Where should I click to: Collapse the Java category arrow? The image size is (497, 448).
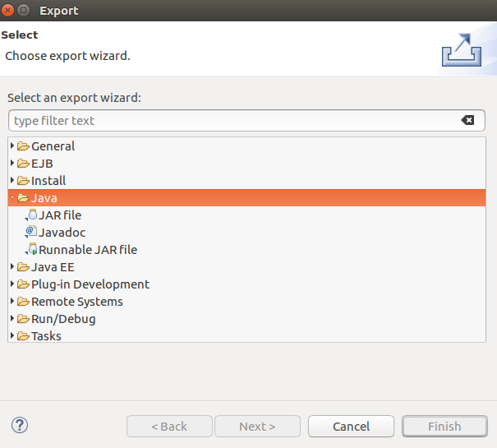12,198
